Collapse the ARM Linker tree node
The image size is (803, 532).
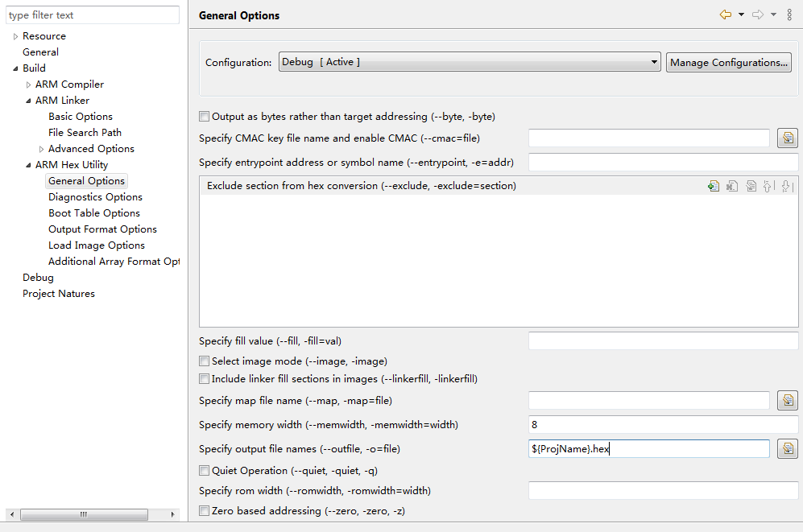coord(28,101)
